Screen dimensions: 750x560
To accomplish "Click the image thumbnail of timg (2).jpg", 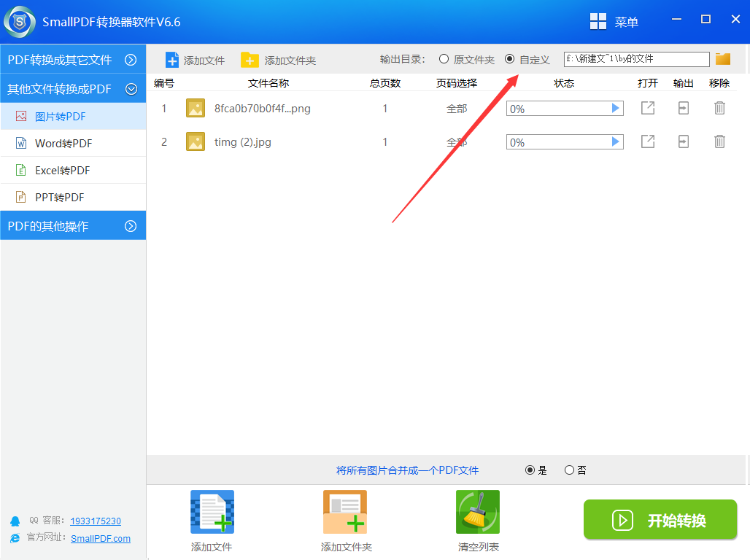I will pos(195,141).
